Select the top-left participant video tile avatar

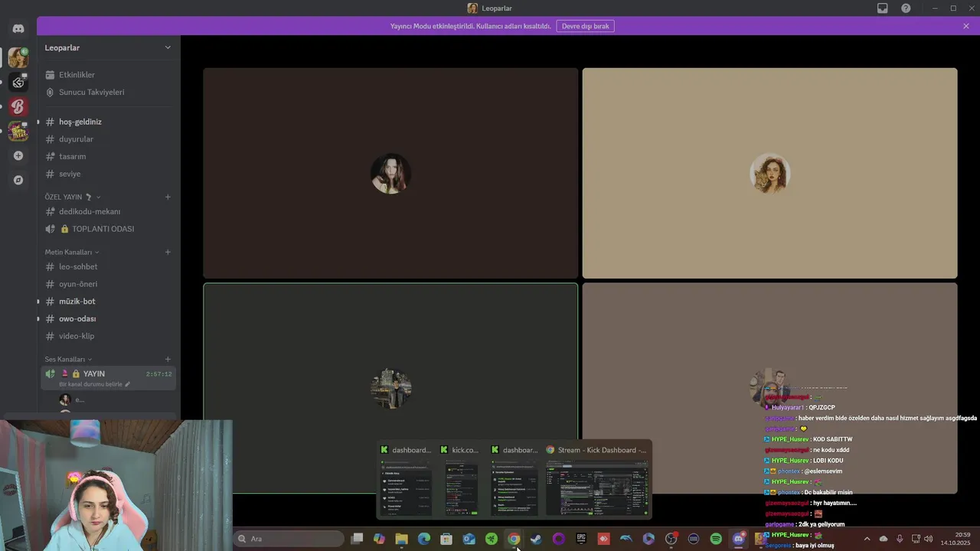390,174
